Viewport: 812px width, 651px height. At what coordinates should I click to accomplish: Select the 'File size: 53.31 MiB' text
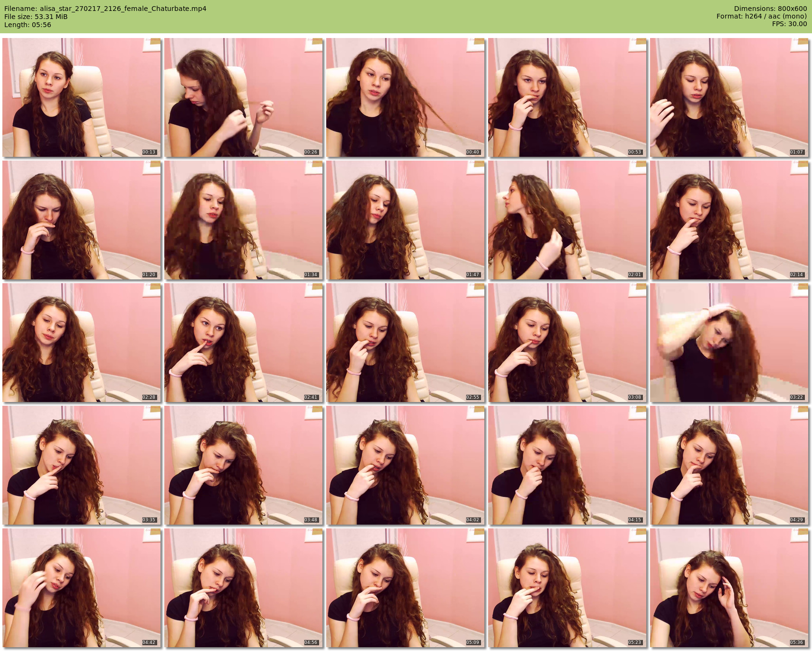coord(36,17)
